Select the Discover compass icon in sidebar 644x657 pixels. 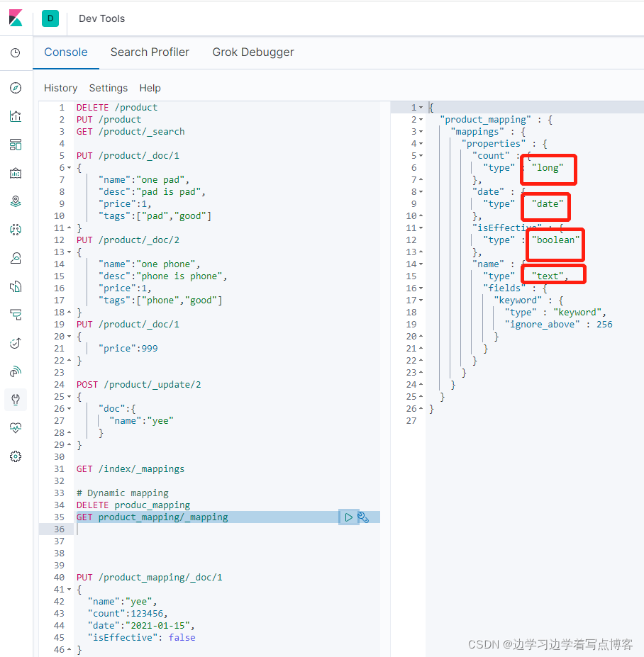(x=16, y=88)
